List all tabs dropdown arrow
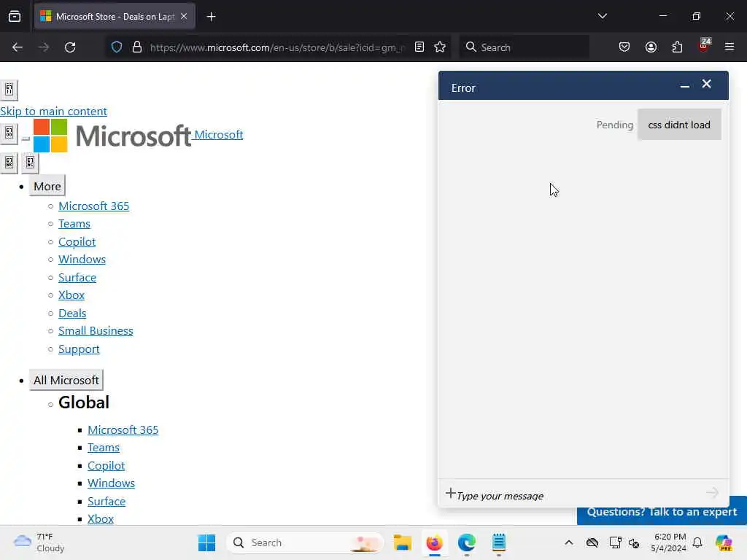This screenshot has height=560, width=747. [602, 16]
